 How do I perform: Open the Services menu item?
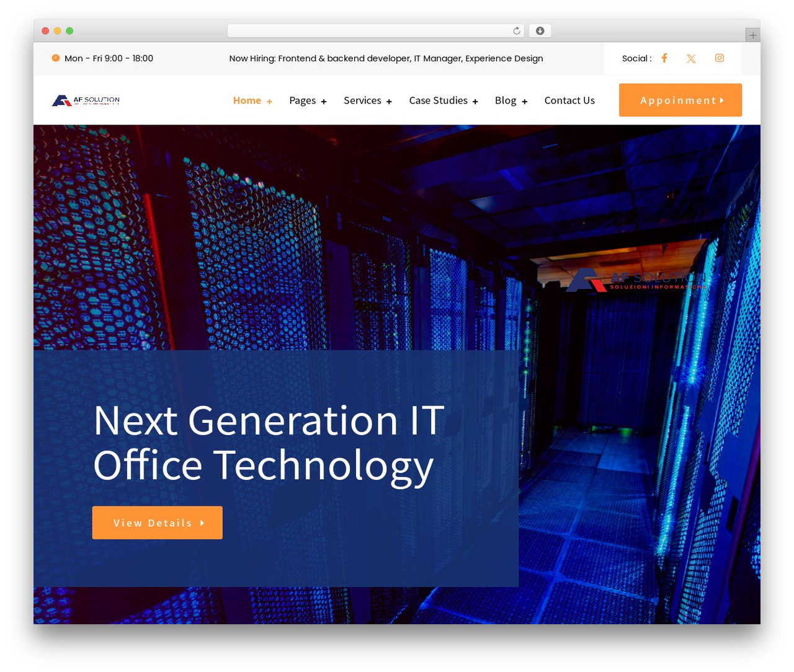pos(362,100)
